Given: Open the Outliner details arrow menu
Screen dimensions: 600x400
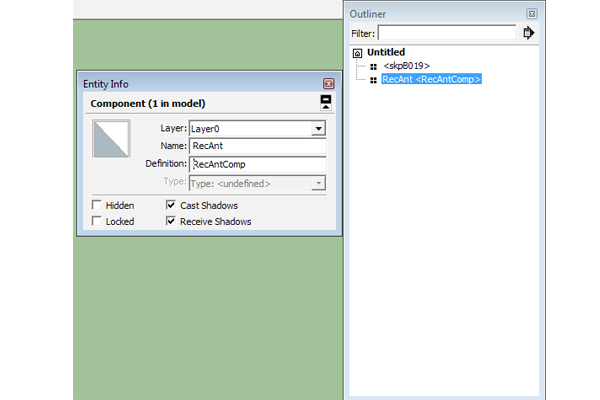Looking at the screenshot, I should coord(529,33).
